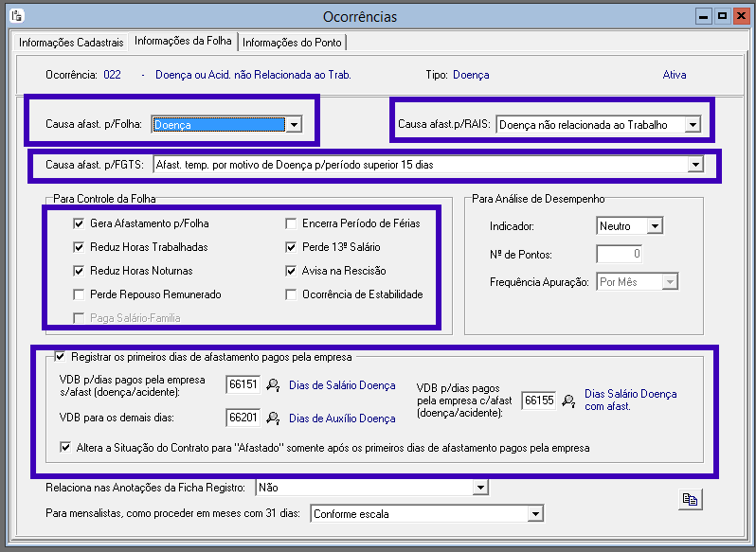Enable Ocorrência de Estabilidade checkbox

[x=293, y=294]
